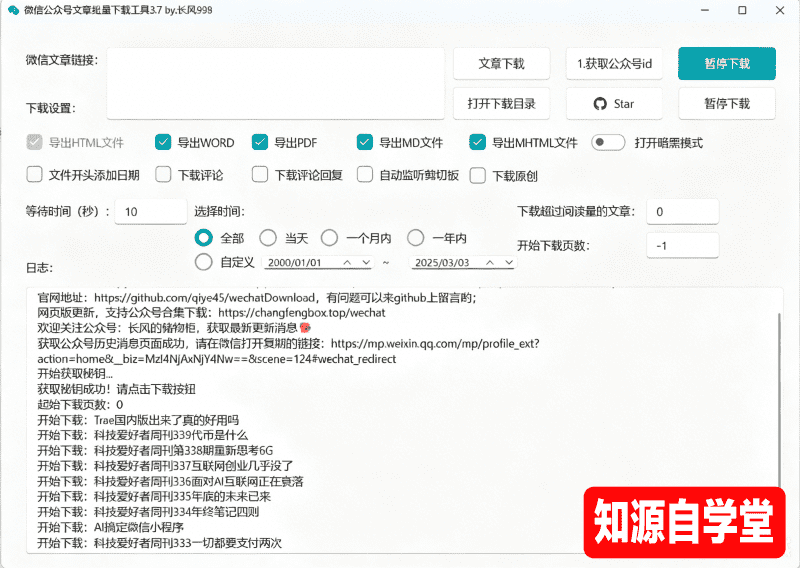Uncheck the 导出WORD checkbox
The height and width of the screenshot is (568, 800).
(163, 142)
